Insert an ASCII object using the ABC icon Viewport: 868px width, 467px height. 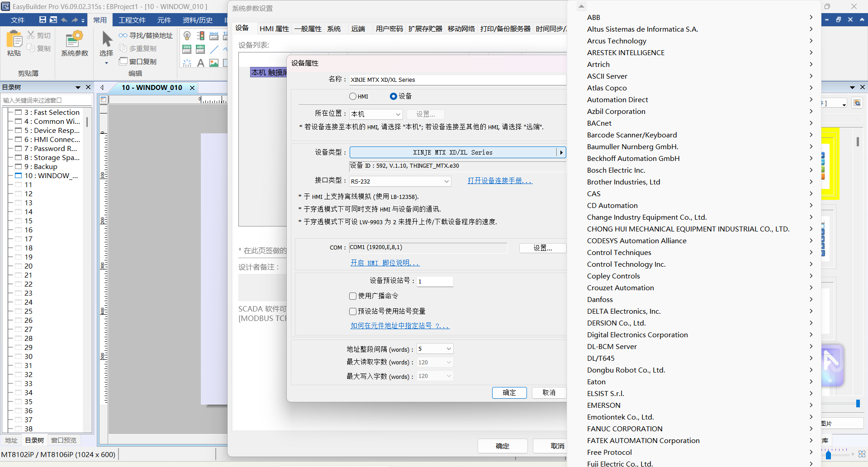[200, 49]
